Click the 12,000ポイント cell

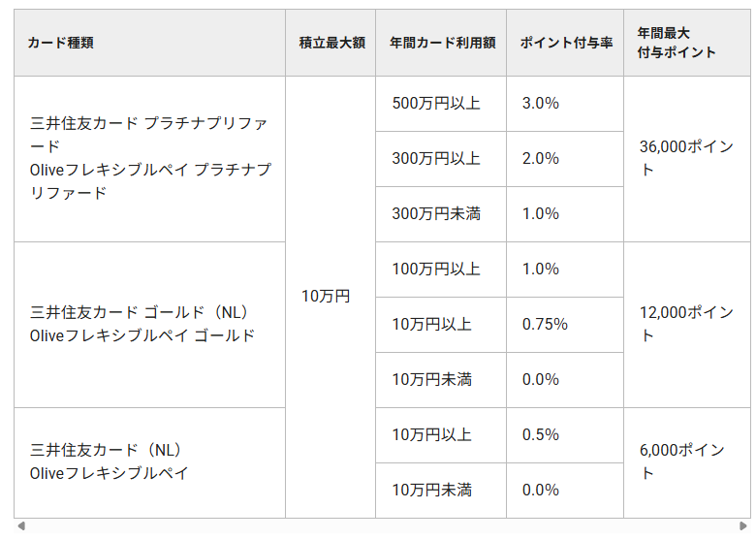pos(687,324)
